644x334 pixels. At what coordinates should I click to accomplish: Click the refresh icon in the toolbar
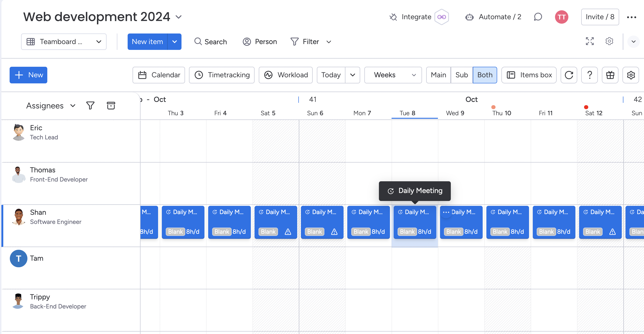click(x=569, y=75)
